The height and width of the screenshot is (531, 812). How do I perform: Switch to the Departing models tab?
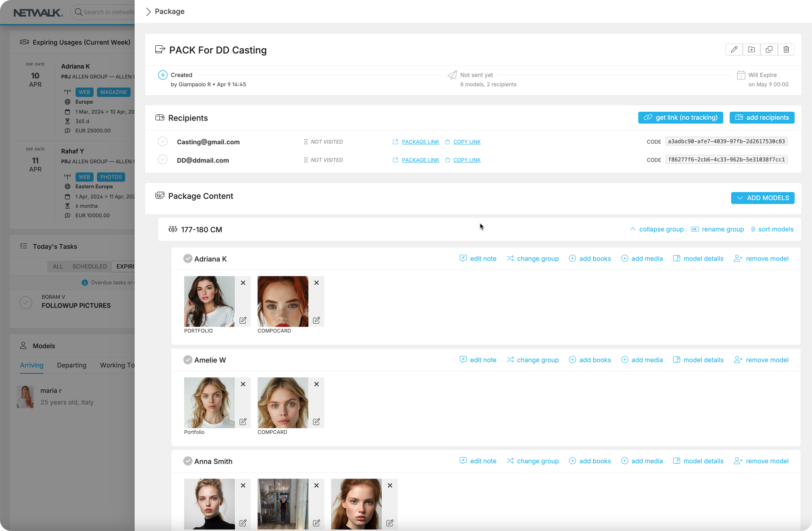(72, 365)
